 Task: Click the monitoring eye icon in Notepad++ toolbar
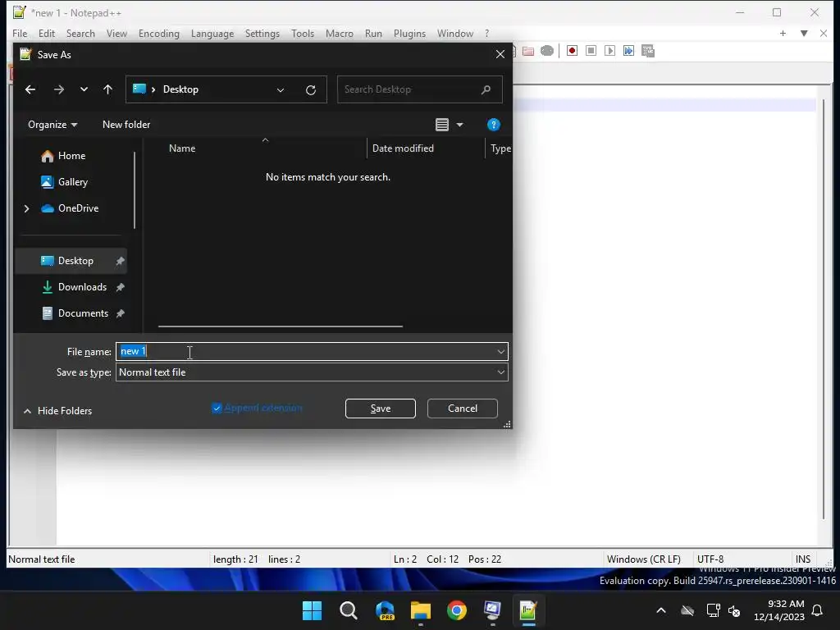[x=547, y=51]
